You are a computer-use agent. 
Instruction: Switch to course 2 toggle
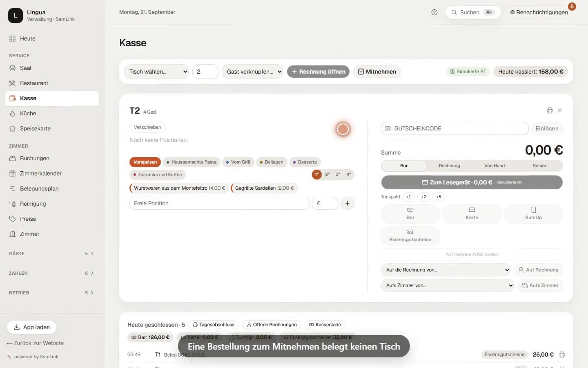(x=327, y=175)
